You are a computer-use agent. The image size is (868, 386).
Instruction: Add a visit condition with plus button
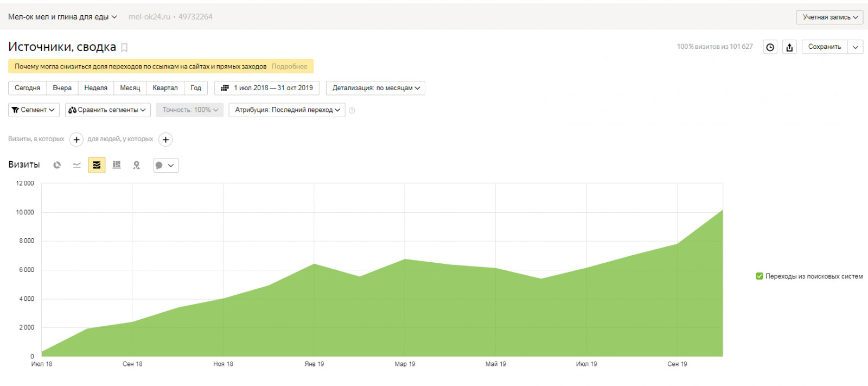click(x=76, y=140)
